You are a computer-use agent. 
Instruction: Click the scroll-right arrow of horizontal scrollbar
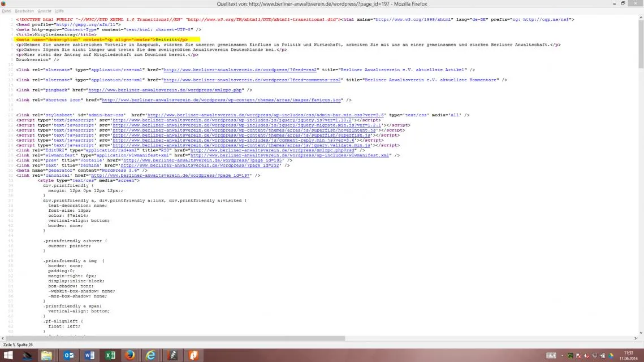pos(636,339)
